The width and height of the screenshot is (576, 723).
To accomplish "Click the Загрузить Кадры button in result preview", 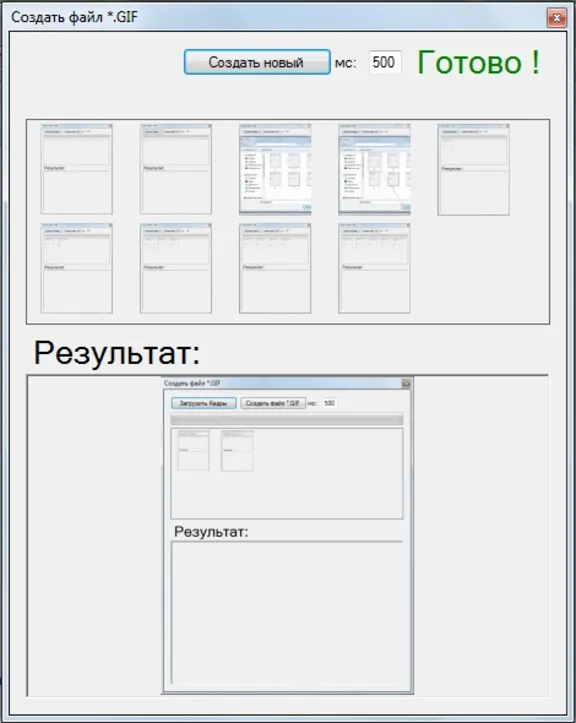I will tap(204, 403).
